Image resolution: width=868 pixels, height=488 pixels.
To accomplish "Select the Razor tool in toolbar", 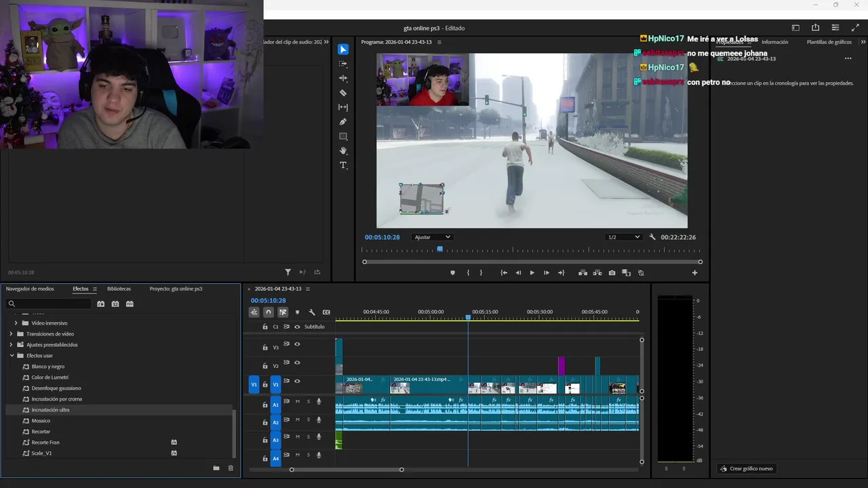I will [343, 93].
